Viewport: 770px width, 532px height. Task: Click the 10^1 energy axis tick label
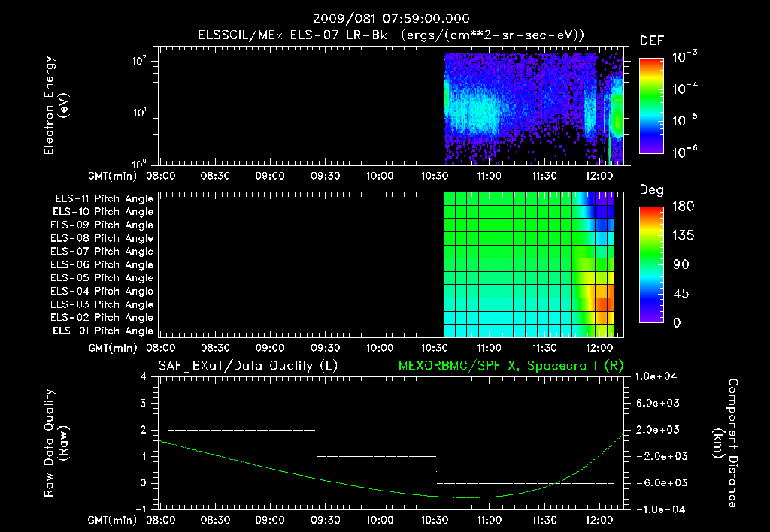139,113
